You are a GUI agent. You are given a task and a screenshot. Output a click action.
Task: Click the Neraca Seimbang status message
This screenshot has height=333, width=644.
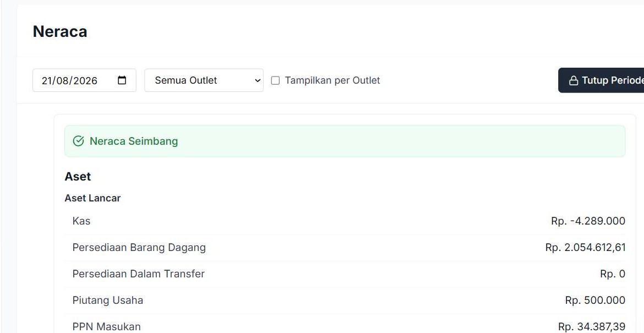coord(345,141)
